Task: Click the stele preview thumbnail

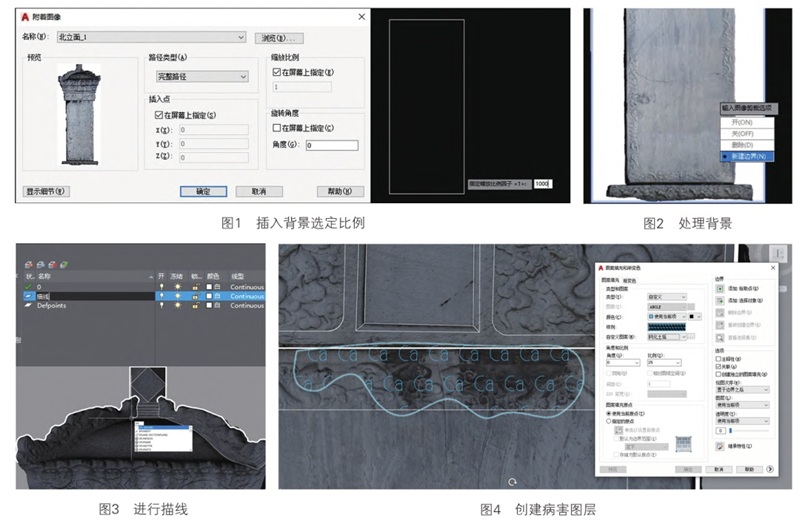Action: click(80, 114)
